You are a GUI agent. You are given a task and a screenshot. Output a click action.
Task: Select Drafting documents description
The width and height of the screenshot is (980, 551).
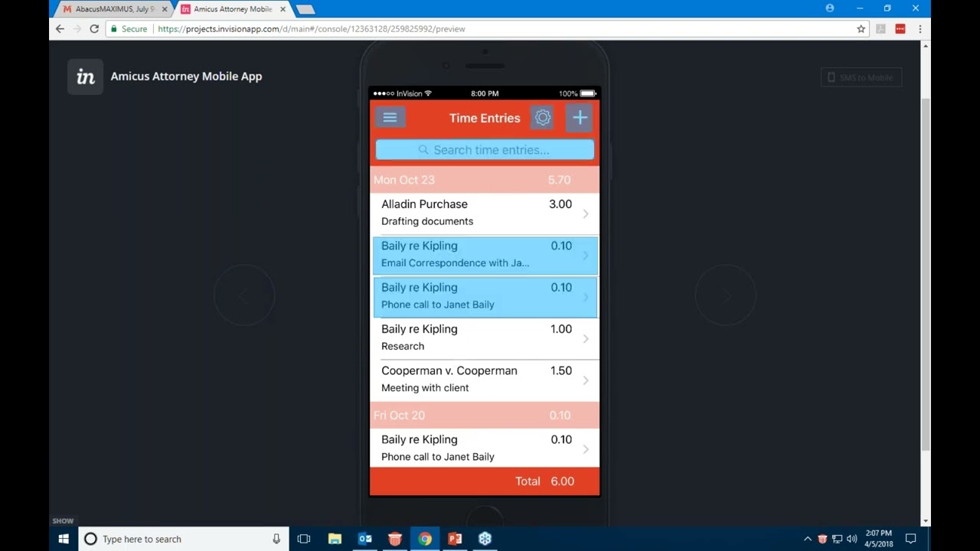click(427, 221)
